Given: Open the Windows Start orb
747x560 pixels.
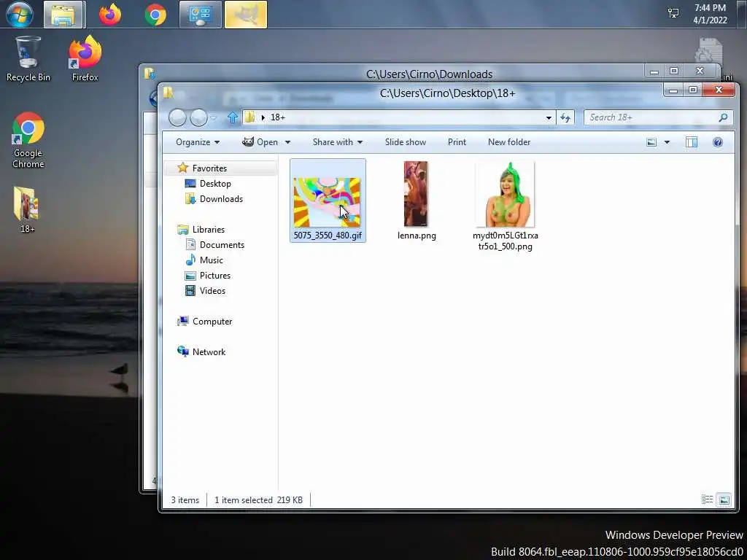Looking at the screenshot, I should click(20, 14).
